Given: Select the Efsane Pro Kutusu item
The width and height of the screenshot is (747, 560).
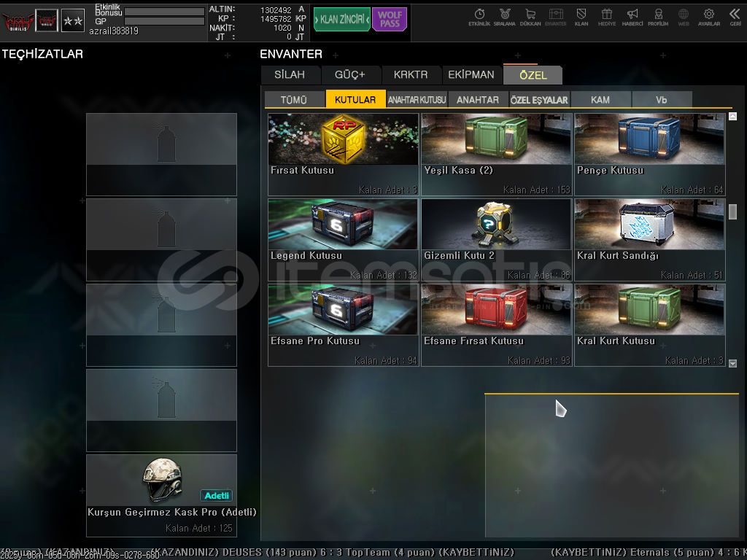Looking at the screenshot, I should tap(343, 325).
